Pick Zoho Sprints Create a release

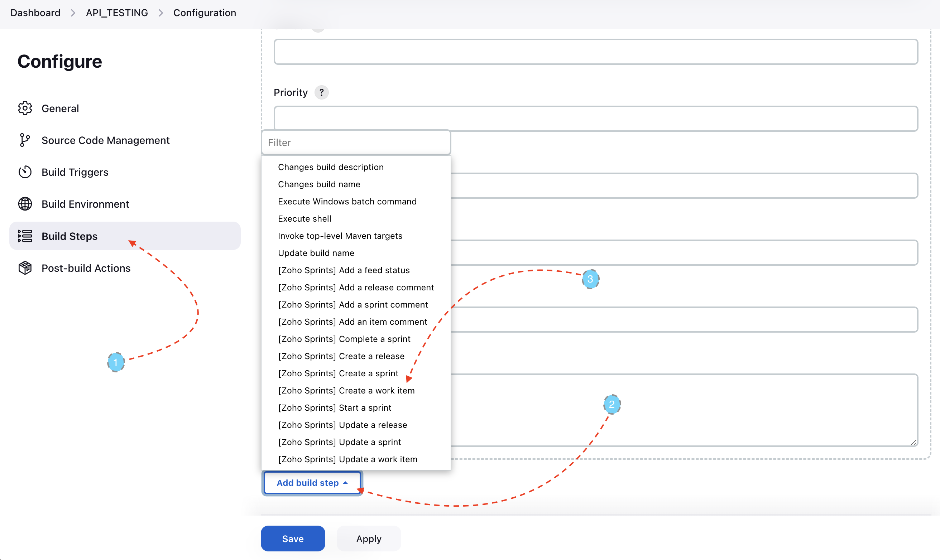(356, 356)
